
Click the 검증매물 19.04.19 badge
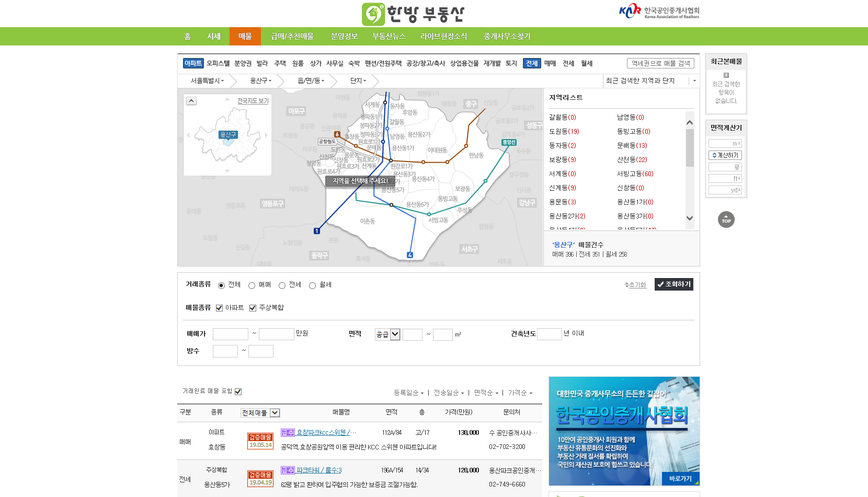click(260, 479)
